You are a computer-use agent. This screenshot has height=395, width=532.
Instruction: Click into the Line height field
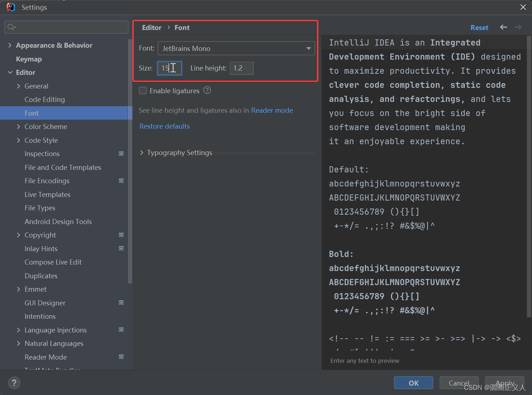tap(241, 68)
